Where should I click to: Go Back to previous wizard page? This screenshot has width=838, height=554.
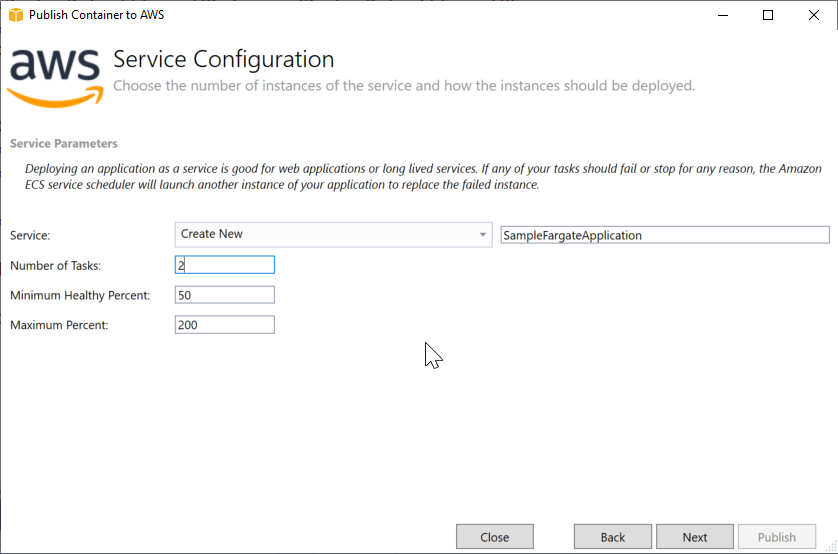pos(612,536)
